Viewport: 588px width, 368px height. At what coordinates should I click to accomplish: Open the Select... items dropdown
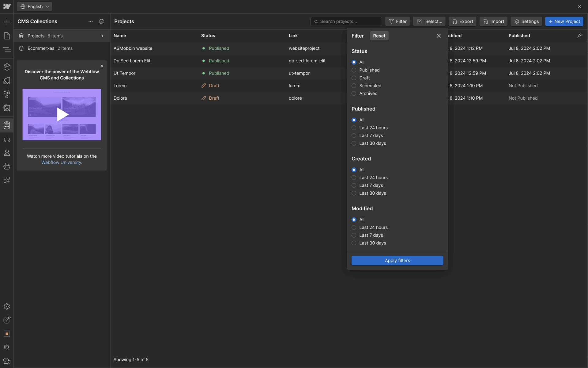pyautogui.click(x=429, y=21)
